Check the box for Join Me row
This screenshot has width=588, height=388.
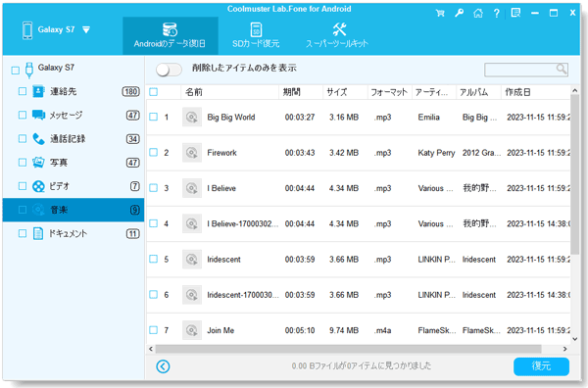pyautogui.click(x=154, y=330)
